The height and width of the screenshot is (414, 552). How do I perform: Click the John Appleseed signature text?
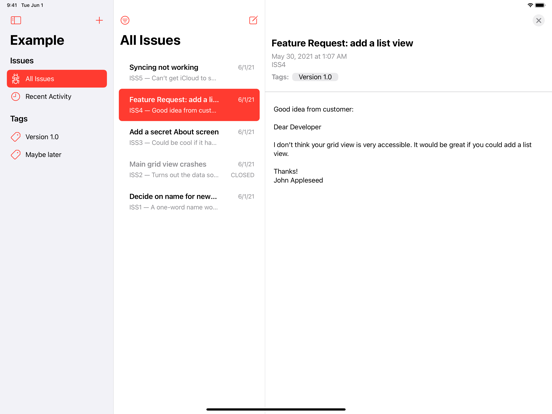(298, 180)
